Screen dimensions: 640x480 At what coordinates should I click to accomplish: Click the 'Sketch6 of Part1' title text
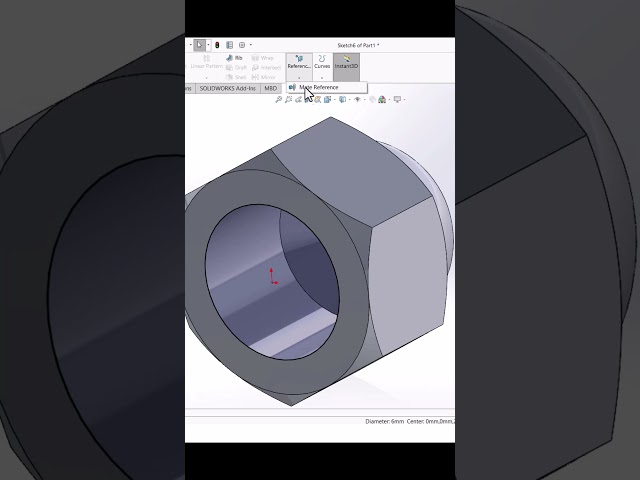(356, 45)
